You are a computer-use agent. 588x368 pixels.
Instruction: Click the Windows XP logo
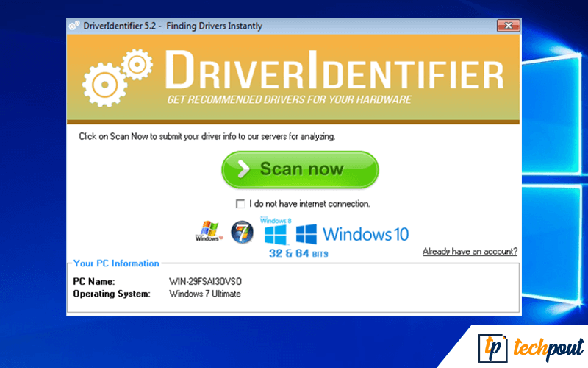tap(209, 232)
